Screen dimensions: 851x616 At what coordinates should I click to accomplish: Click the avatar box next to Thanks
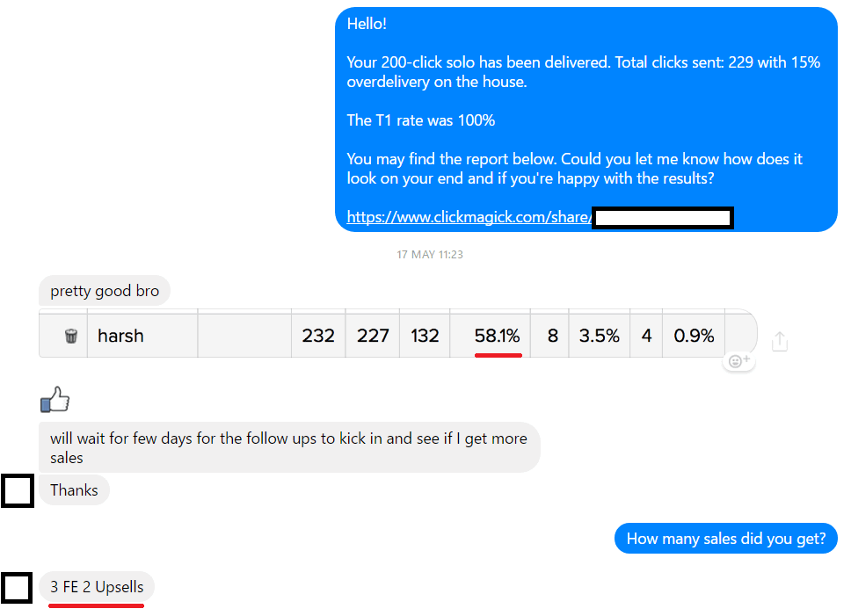(x=18, y=490)
